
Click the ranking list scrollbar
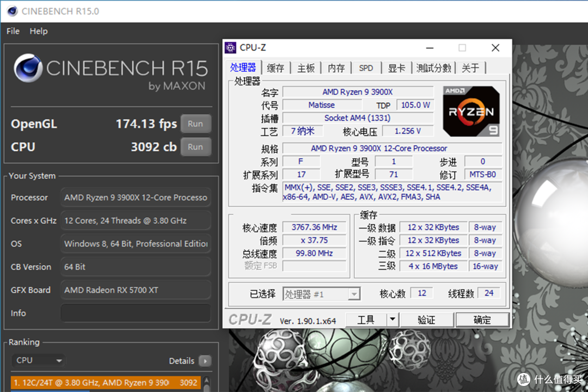[206, 383]
